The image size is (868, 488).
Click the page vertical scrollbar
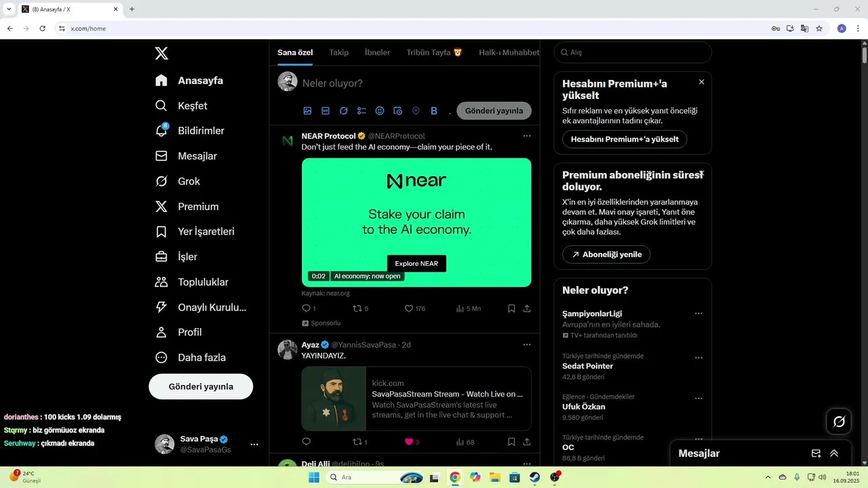click(864, 54)
